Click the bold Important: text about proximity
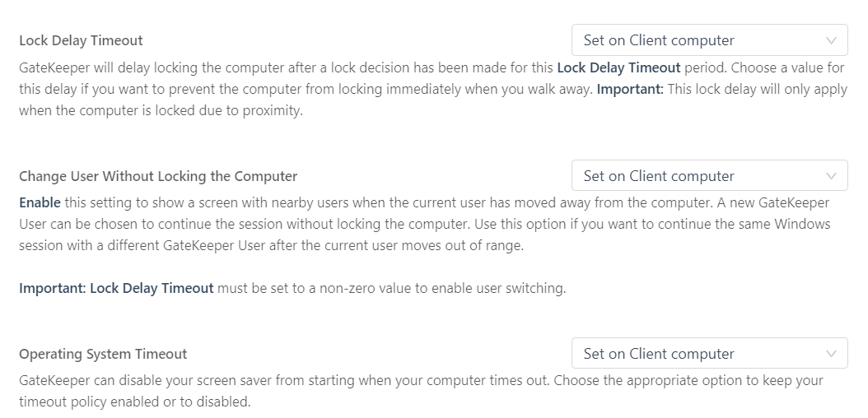 pyautogui.click(x=630, y=89)
